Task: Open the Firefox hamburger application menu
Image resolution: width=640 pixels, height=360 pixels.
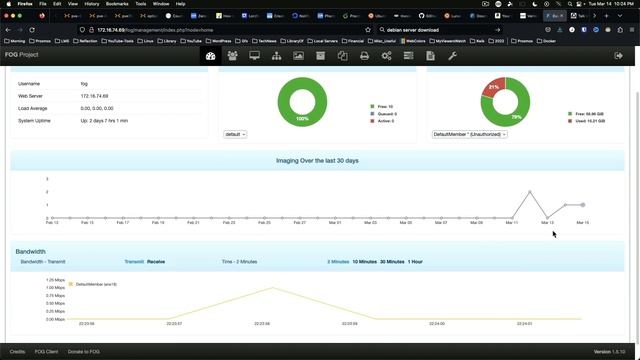Action: (632, 30)
